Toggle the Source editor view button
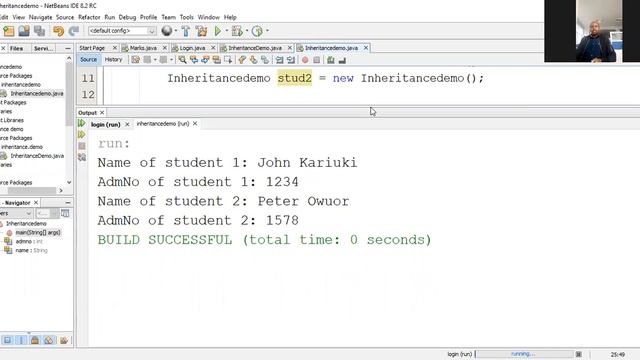Screen dimensions: 640x360 click(89, 60)
